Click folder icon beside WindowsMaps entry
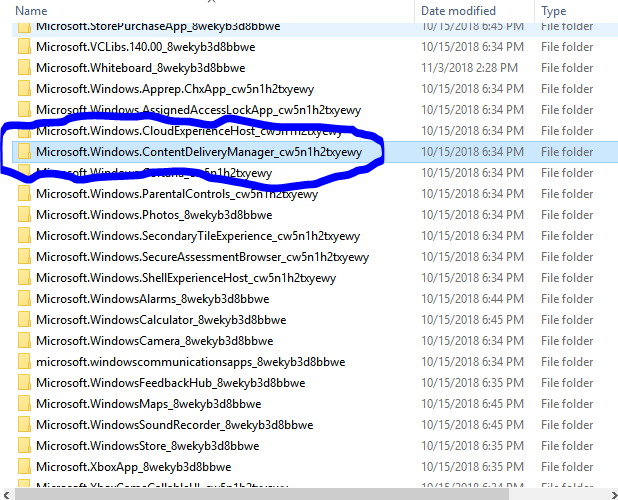 (x=24, y=404)
